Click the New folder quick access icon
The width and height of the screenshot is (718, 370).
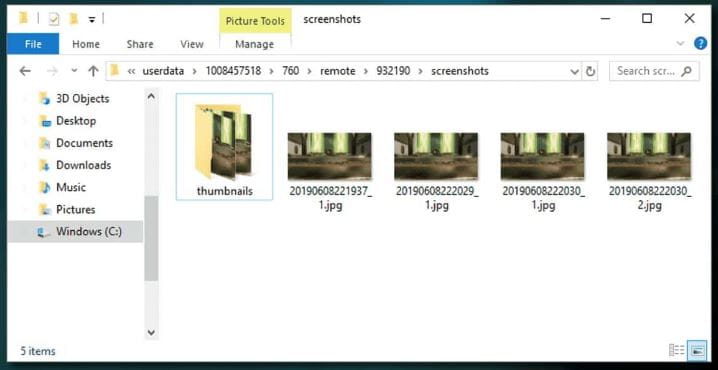(x=73, y=19)
